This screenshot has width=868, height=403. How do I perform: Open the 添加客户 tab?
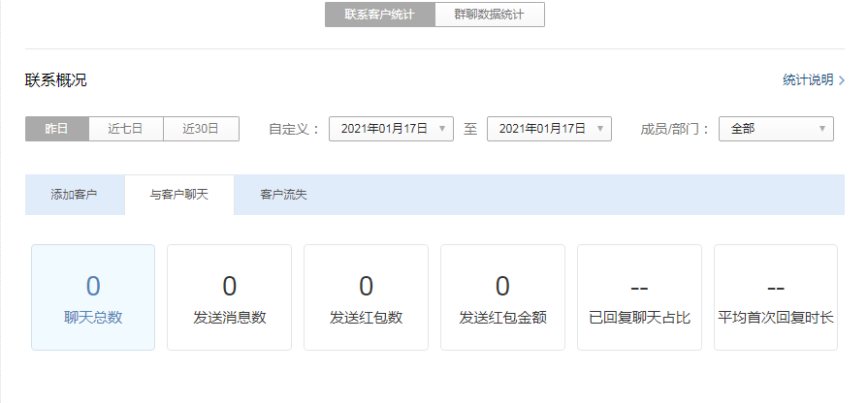(75, 195)
